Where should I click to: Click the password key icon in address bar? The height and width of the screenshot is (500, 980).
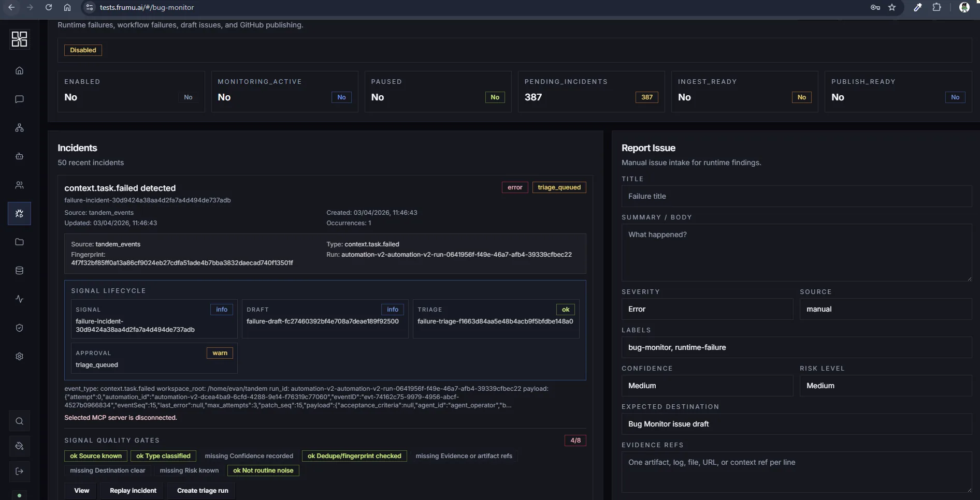pyautogui.click(x=875, y=7)
